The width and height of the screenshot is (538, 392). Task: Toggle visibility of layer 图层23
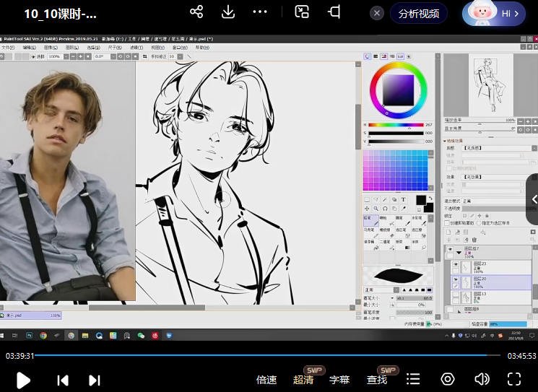pyautogui.click(x=456, y=265)
